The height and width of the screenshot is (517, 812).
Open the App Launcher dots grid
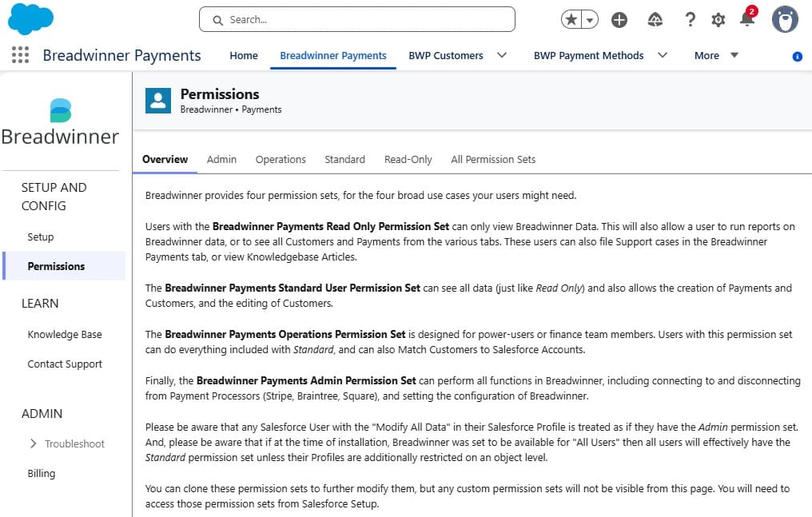click(x=20, y=55)
